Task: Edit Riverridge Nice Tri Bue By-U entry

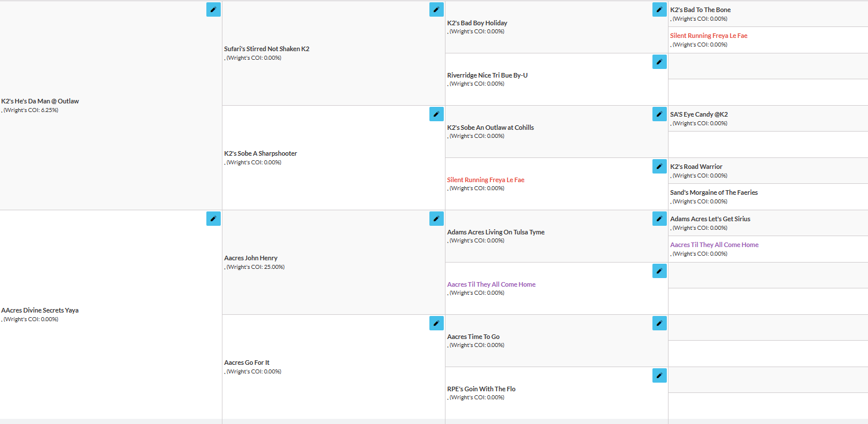Action: click(x=659, y=61)
